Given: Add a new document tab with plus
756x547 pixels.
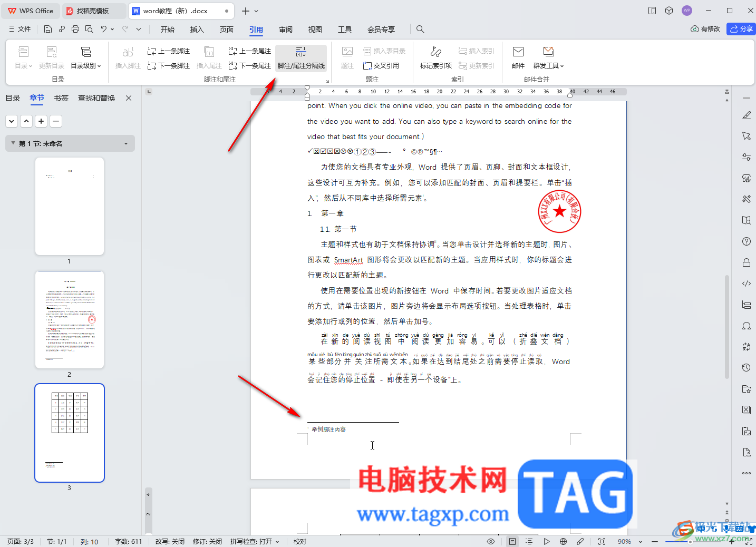Looking at the screenshot, I should pos(246,11).
